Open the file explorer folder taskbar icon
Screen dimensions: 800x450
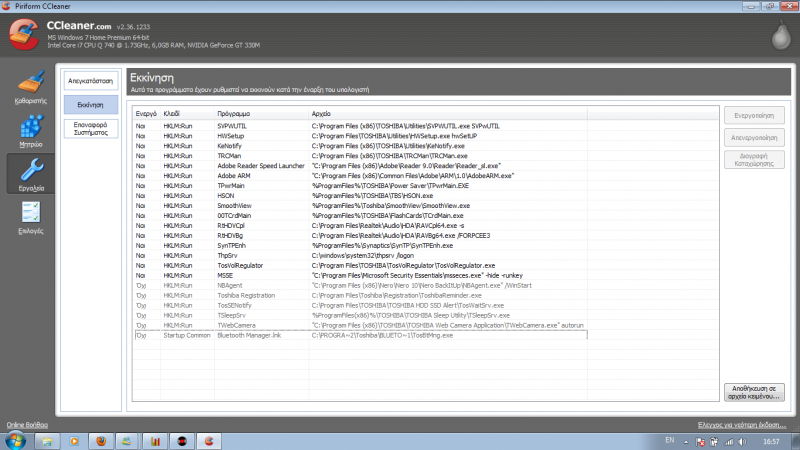pos(47,441)
